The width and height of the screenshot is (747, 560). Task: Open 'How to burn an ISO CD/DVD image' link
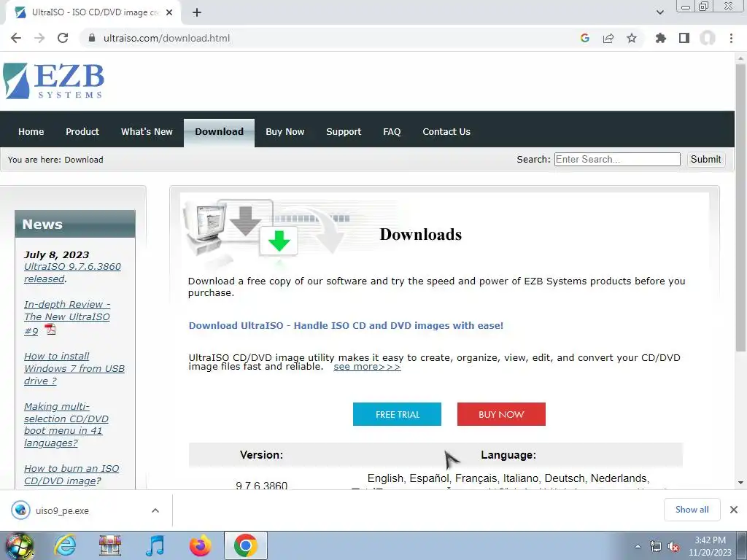(71, 474)
